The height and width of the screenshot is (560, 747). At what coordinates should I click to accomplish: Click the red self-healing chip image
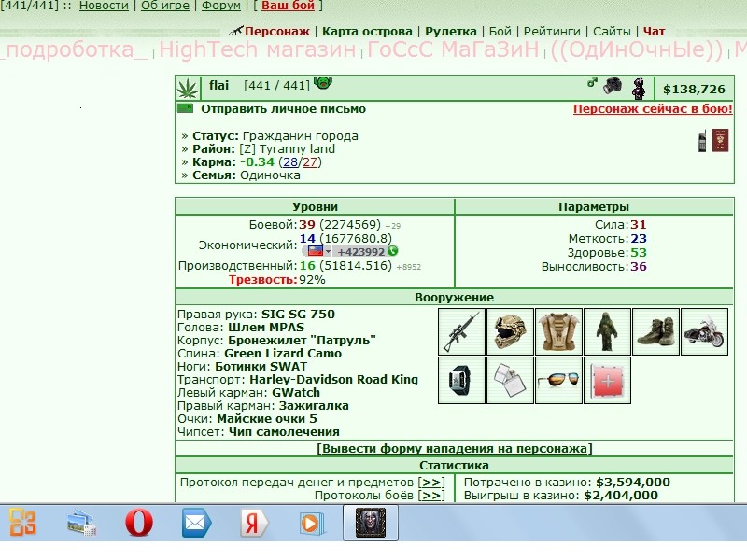pos(608,381)
